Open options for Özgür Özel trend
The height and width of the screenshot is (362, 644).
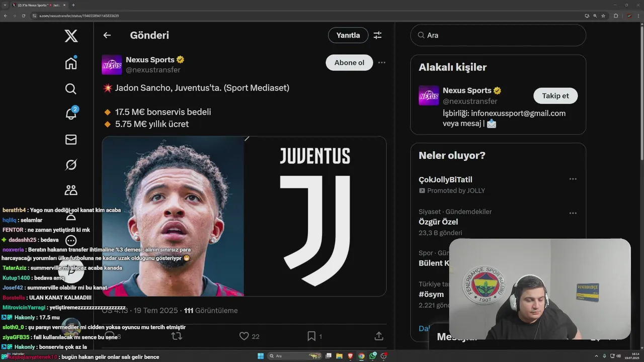(573, 213)
